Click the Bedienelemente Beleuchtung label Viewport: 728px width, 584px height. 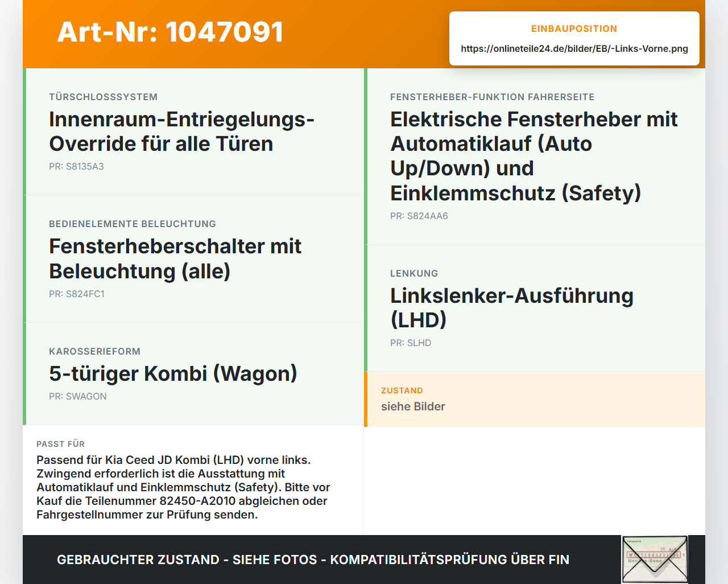pyautogui.click(x=133, y=224)
